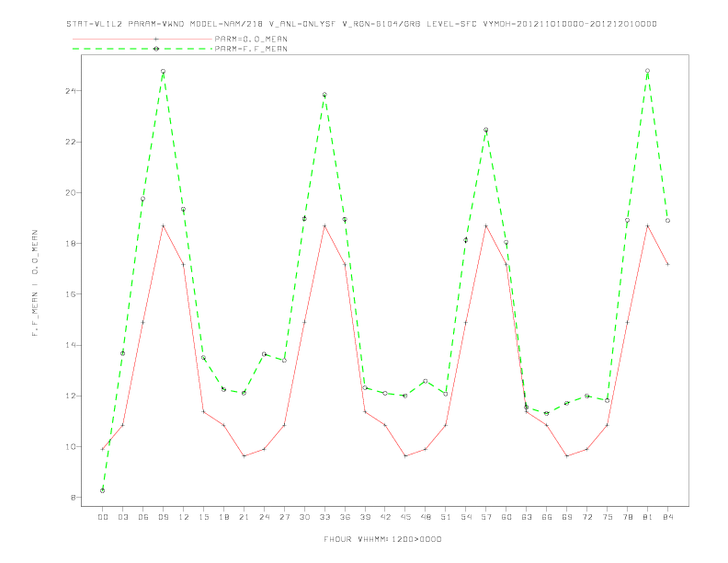
Task: Click the y-axis tick label 14
Action: point(71,345)
